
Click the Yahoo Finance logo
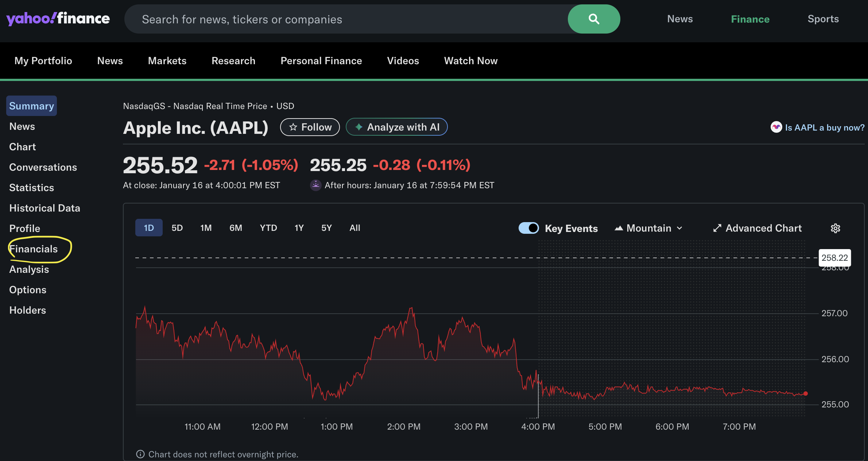[x=58, y=18]
